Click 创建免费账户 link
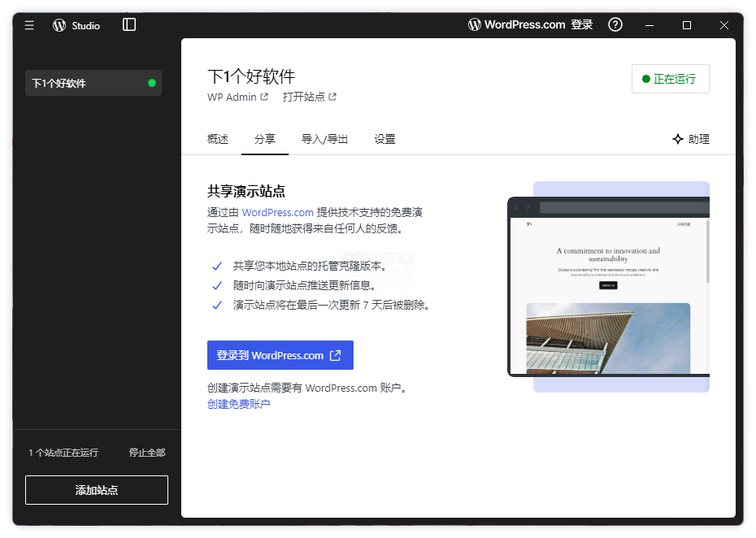The height and width of the screenshot is (538, 756). (239, 404)
